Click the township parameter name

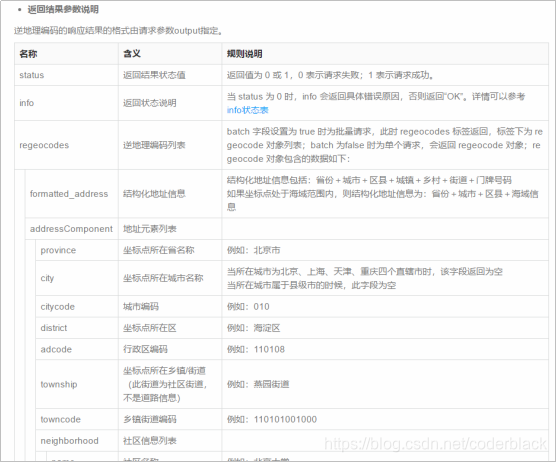(x=59, y=384)
